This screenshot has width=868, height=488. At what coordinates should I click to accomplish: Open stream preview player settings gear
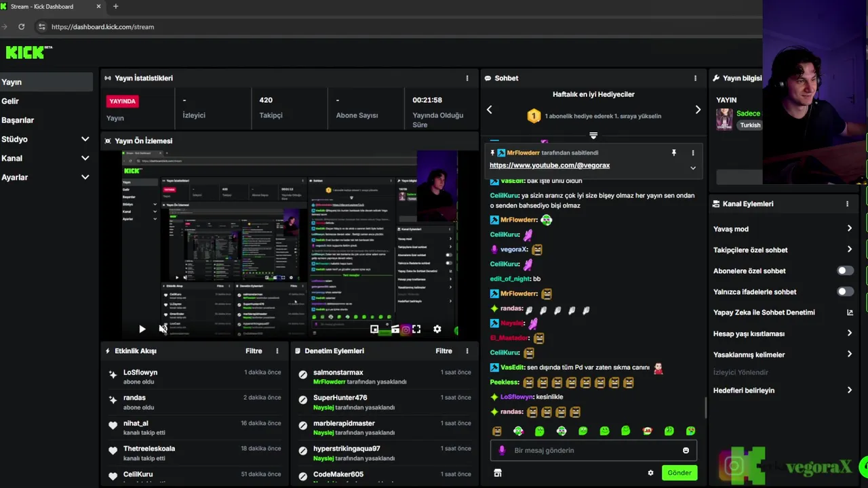click(437, 329)
